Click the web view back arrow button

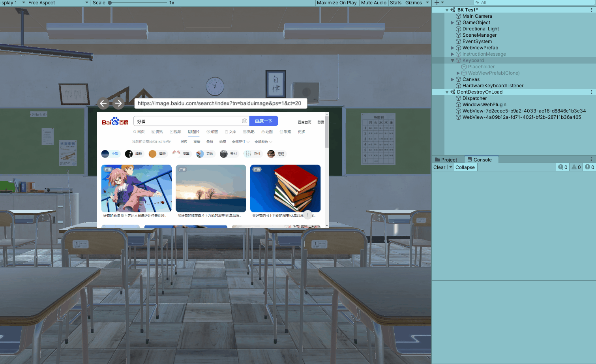[103, 103]
